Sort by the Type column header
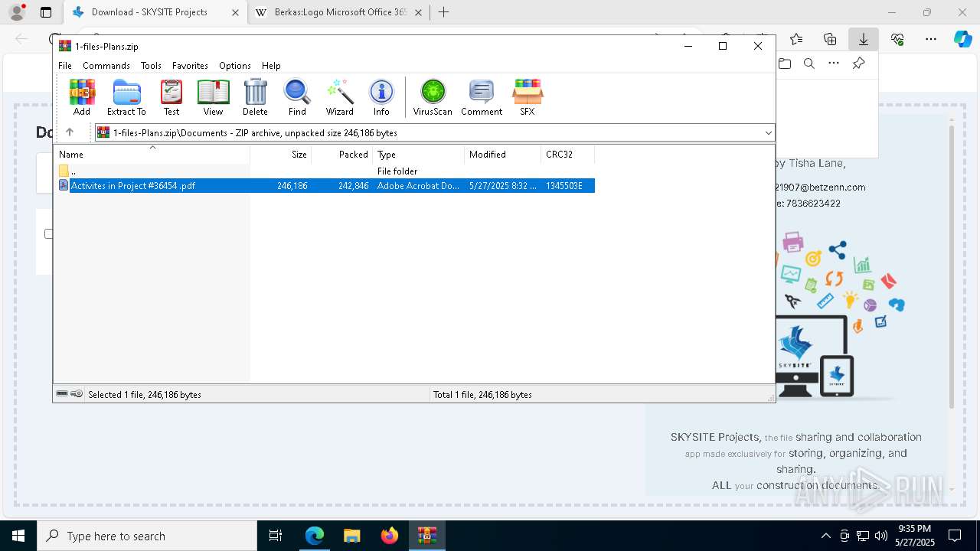Image resolution: width=980 pixels, height=551 pixels. pyautogui.click(x=419, y=155)
